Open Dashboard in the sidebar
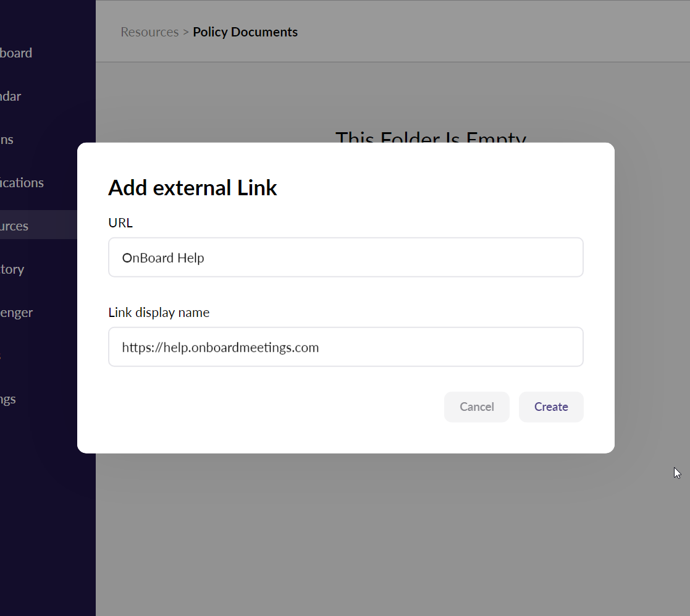This screenshot has height=616, width=690. 16,53
